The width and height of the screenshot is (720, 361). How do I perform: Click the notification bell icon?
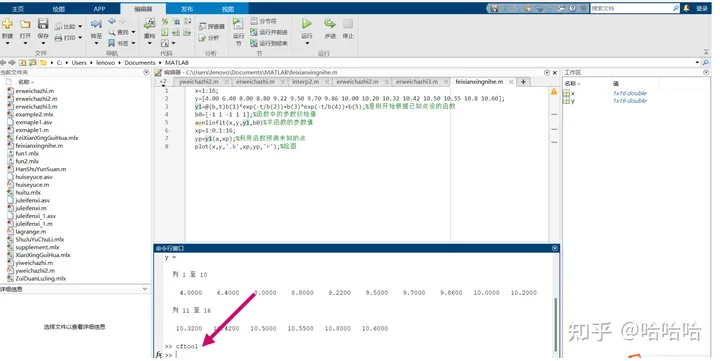coord(687,8)
